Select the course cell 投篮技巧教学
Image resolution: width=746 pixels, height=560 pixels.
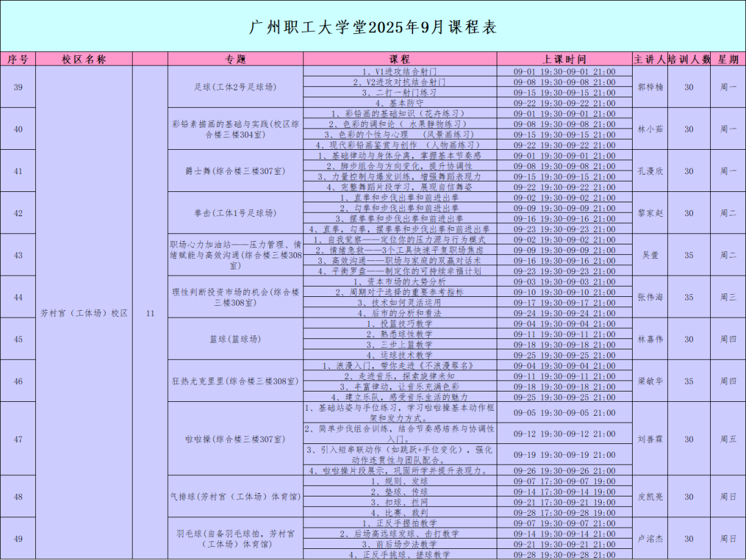point(399,323)
